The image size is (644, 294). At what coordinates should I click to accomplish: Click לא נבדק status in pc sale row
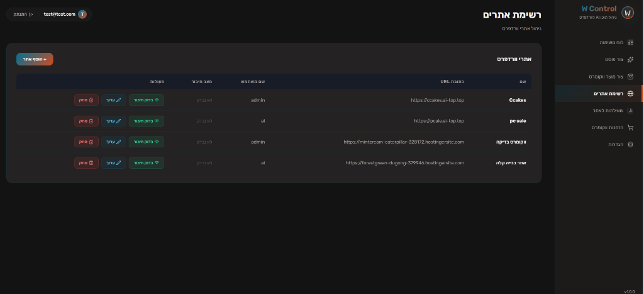click(204, 122)
